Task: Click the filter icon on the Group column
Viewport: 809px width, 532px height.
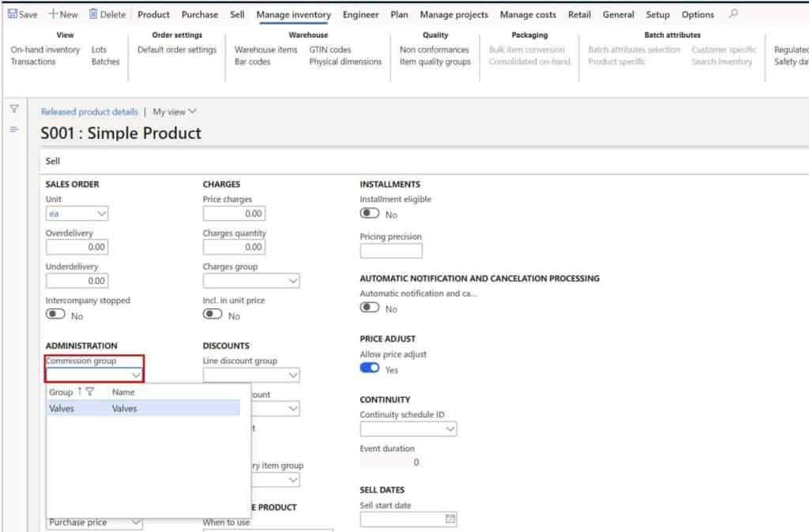Action: [x=89, y=392]
